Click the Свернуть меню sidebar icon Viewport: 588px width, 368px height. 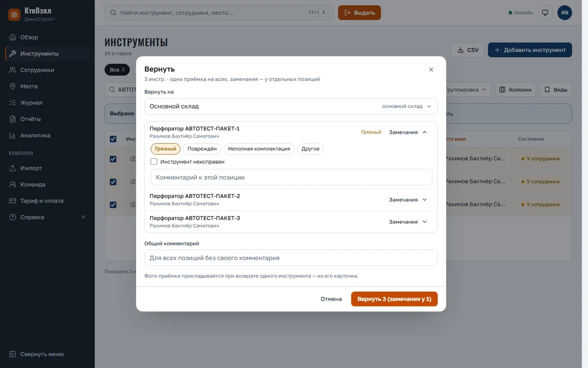[x=13, y=354]
